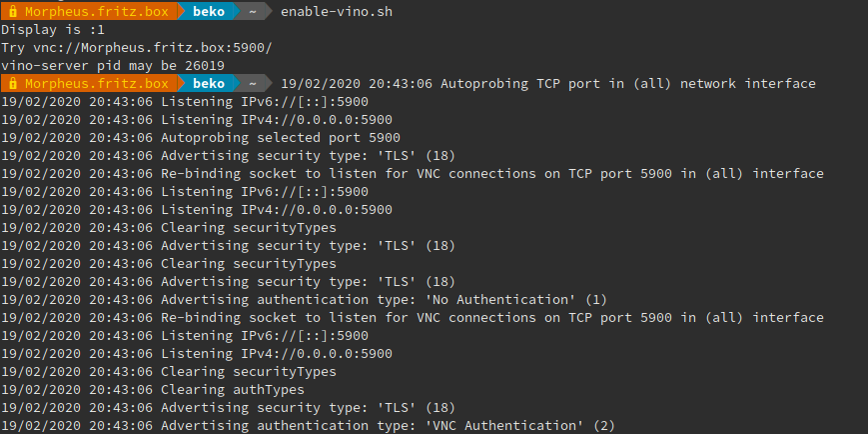The image size is (868, 434).
Task: Click the beko user segment in second prompt
Action: (x=209, y=84)
